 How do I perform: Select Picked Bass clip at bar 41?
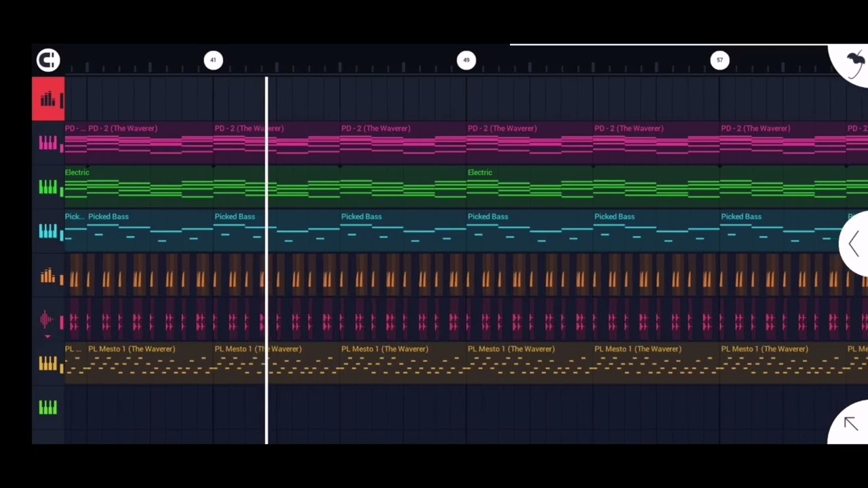(276, 231)
